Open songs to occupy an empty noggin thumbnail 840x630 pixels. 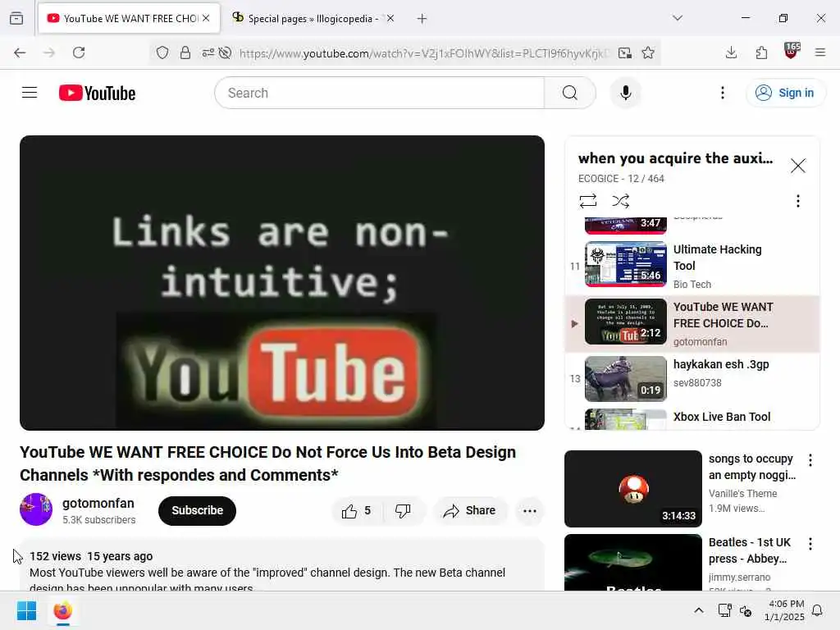(632, 489)
